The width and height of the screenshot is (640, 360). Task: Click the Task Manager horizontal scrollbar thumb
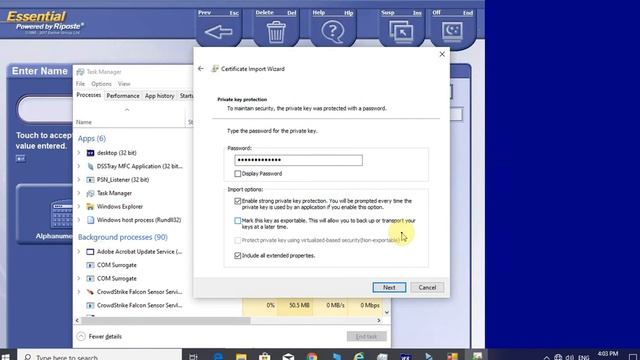165,320
